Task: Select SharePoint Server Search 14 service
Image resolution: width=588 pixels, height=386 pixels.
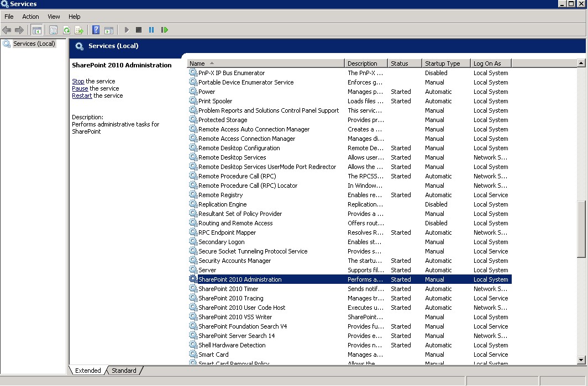Action: point(349,335)
